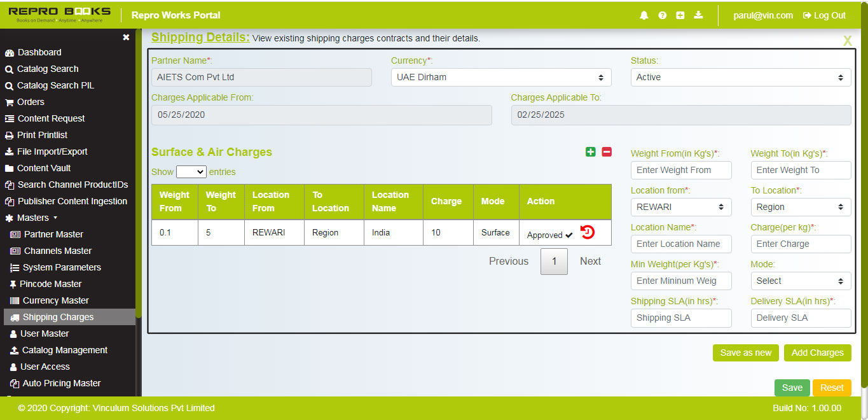Click the square plus icon in the header

[680, 15]
